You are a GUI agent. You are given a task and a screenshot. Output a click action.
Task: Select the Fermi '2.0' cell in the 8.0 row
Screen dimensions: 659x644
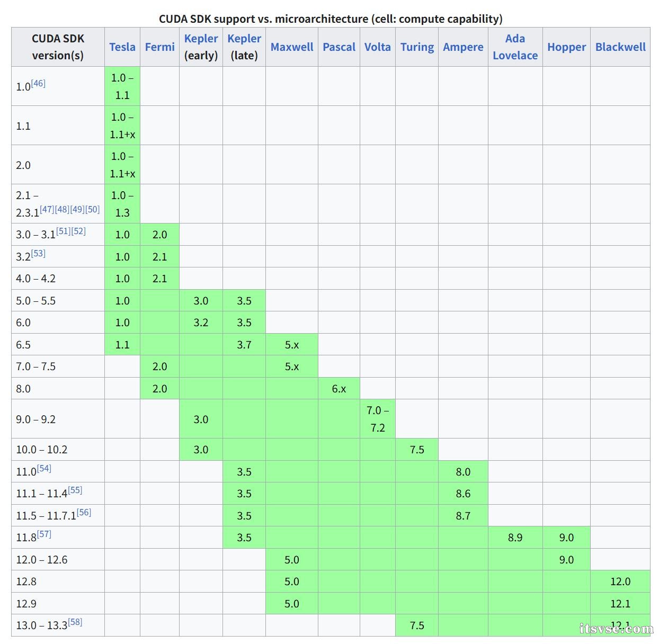(159, 389)
